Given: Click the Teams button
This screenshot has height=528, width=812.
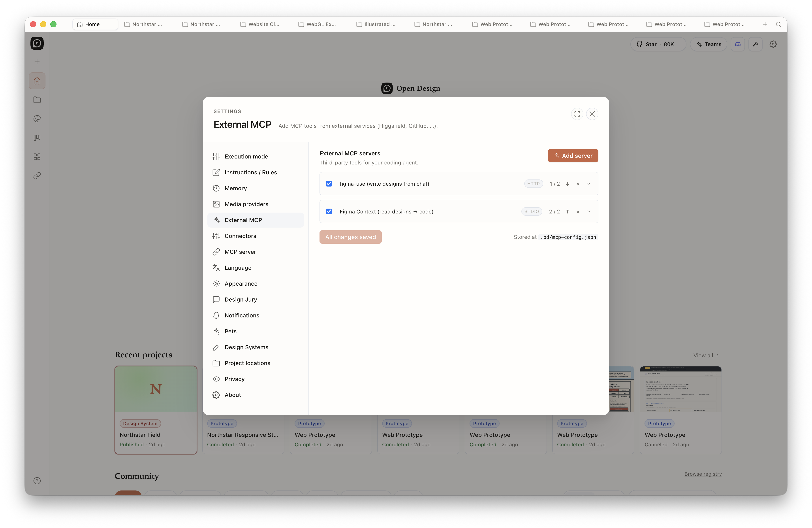Looking at the screenshot, I should tap(708, 44).
